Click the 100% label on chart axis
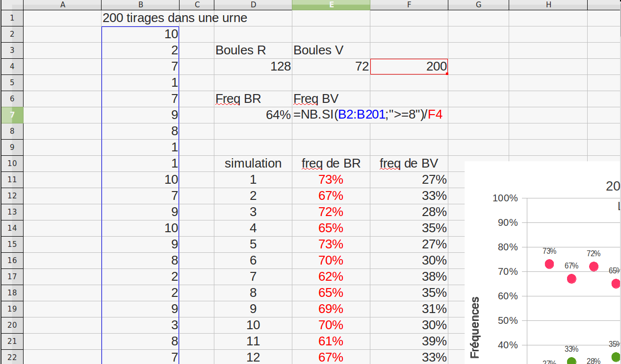The image size is (621, 364). point(505,198)
